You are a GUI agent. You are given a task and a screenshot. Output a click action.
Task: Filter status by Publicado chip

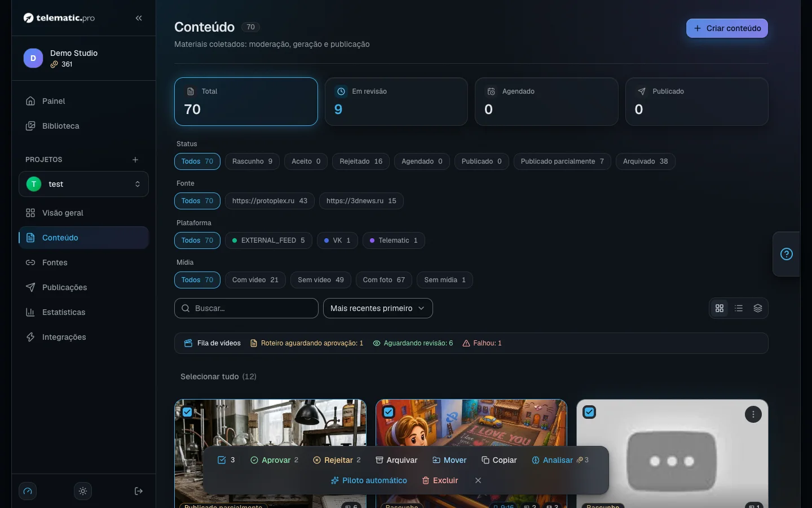(x=482, y=161)
